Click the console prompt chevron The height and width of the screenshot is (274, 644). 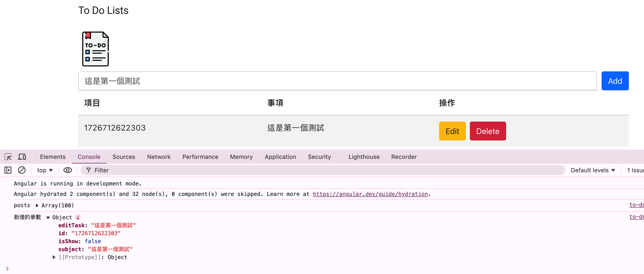(x=7, y=269)
